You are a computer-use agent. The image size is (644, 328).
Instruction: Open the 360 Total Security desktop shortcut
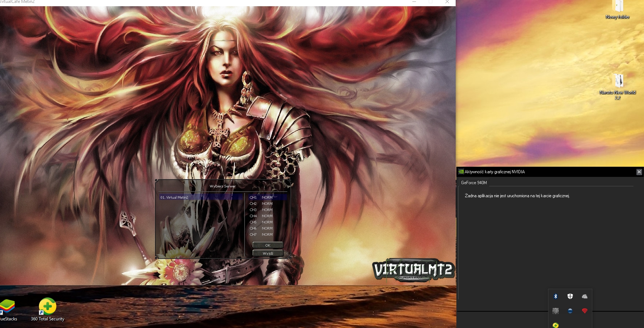click(x=48, y=309)
